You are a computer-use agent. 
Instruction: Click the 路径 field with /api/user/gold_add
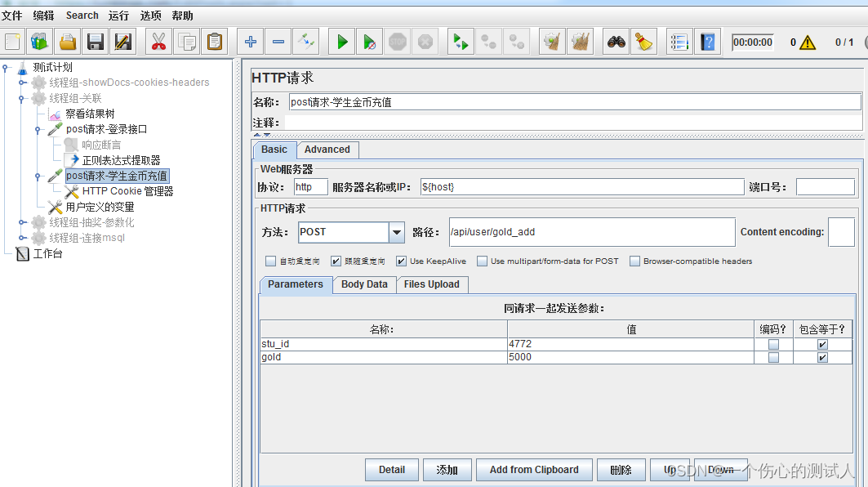pos(592,232)
